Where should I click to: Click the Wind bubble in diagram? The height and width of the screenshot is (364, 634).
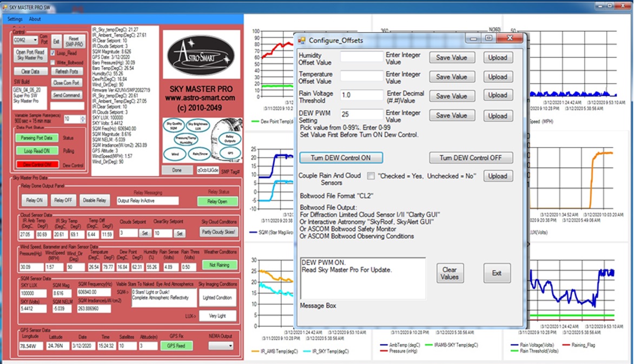[x=175, y=154]
